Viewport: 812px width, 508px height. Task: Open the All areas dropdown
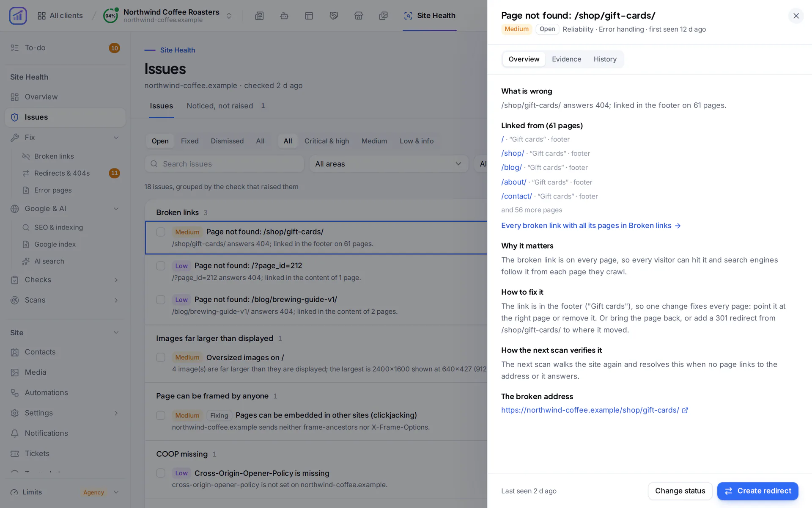[x=389, y=164]
